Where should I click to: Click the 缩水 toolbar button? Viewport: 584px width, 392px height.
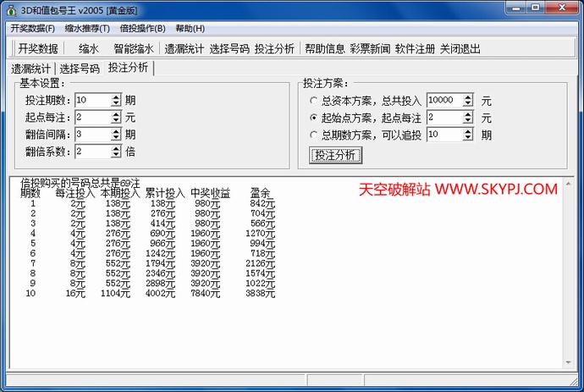89,48
